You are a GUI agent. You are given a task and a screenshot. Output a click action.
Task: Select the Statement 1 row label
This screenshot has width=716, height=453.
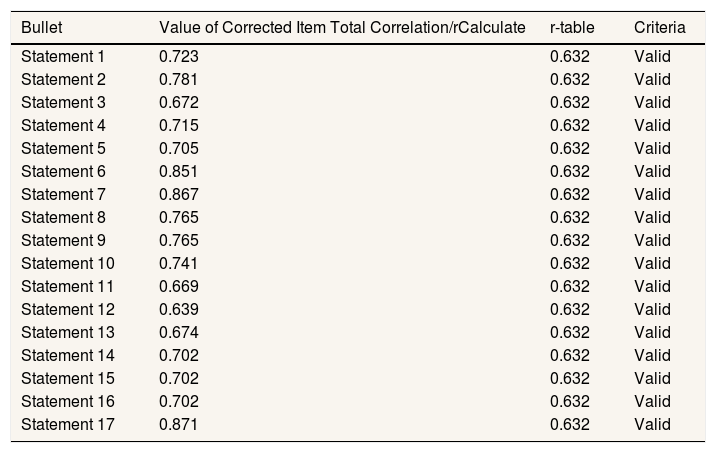tap(63, 56)
